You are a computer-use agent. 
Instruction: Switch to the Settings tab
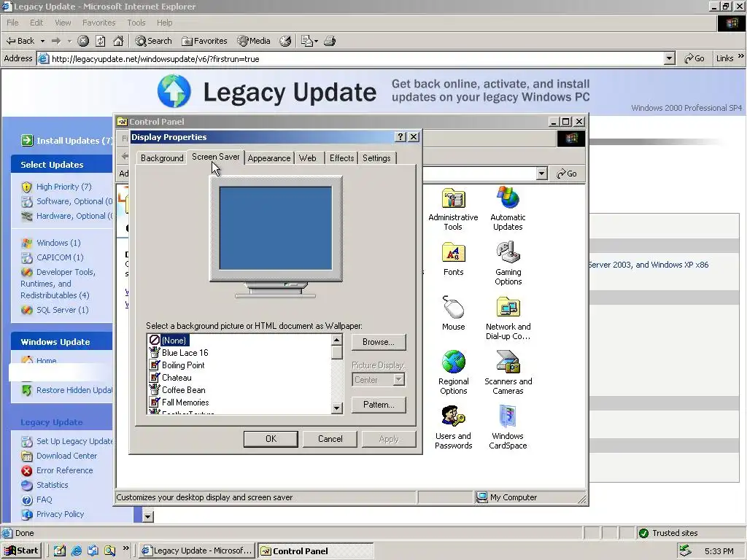[376, 158]
